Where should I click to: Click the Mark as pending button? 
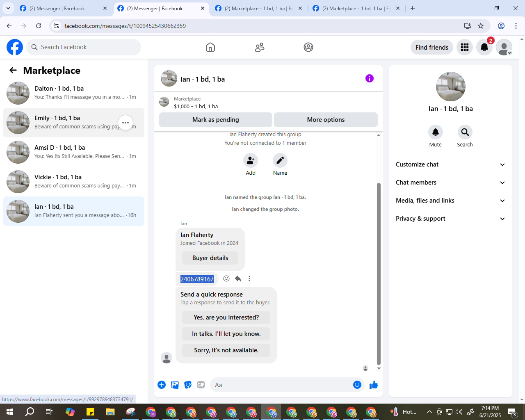coord(216,120)
